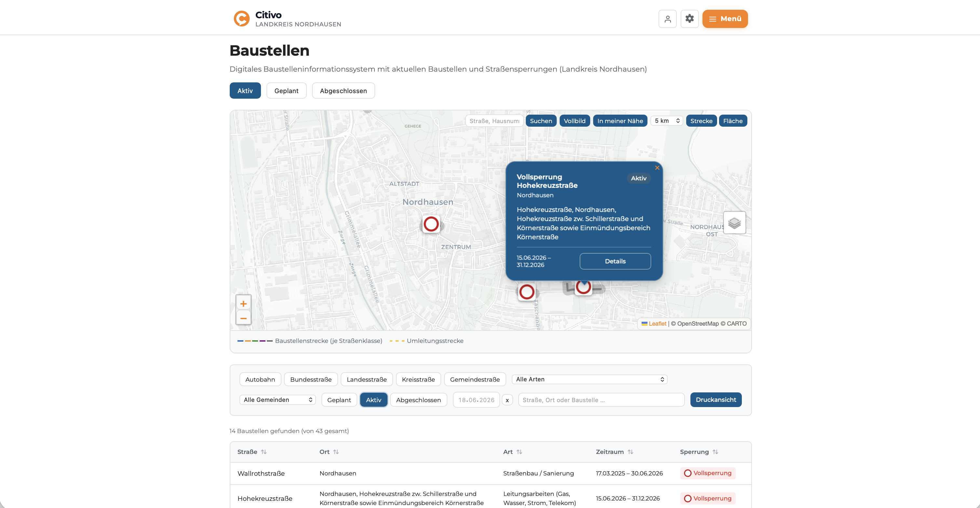The width and height of the screenshot is (980, 508).
Task: Activate In meiner Nähe search
Action: coord(620,121)
